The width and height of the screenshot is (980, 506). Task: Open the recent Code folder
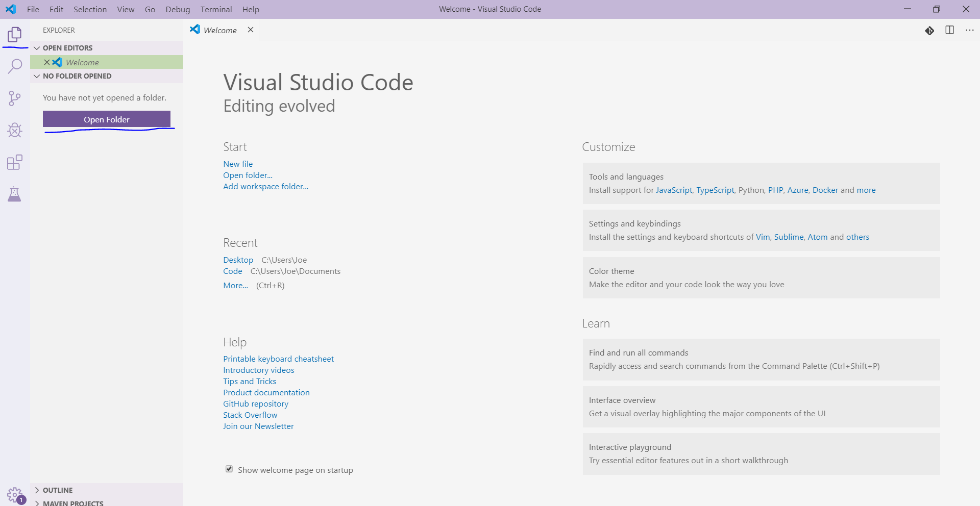coord(233,271)
